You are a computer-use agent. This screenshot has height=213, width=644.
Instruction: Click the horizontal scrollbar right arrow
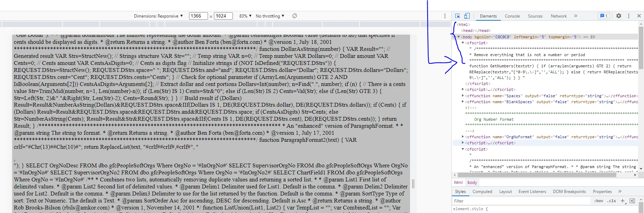click(x=635, y=175)
